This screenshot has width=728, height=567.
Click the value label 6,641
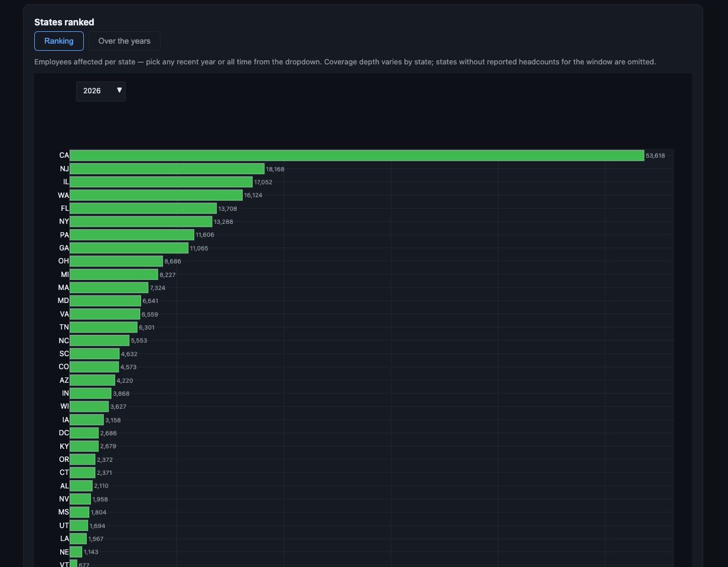(151, 301)
